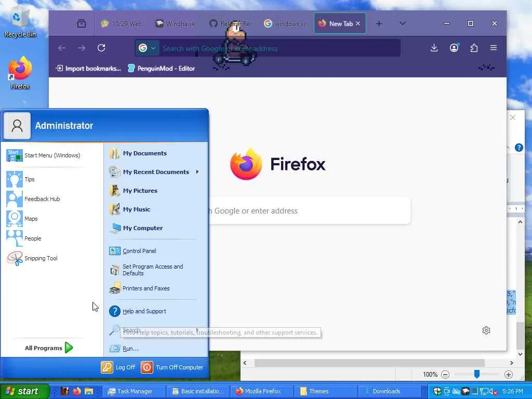The height and width of the screenshot is (399, 532).
Task: Click the blue help question icon in the background window
Action: point(518,148)
